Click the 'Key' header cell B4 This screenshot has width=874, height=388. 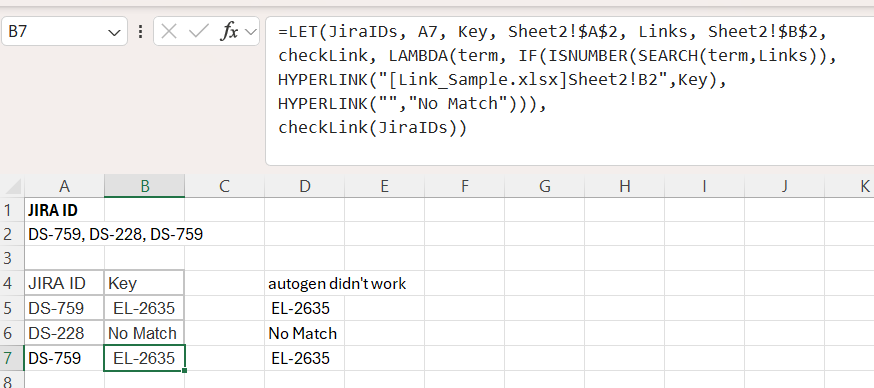(x=144, y=284)
